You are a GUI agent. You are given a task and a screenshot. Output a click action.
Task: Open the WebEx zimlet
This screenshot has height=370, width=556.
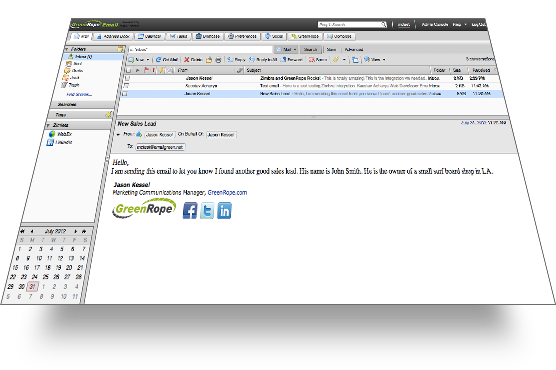click(x=61, y=134)
